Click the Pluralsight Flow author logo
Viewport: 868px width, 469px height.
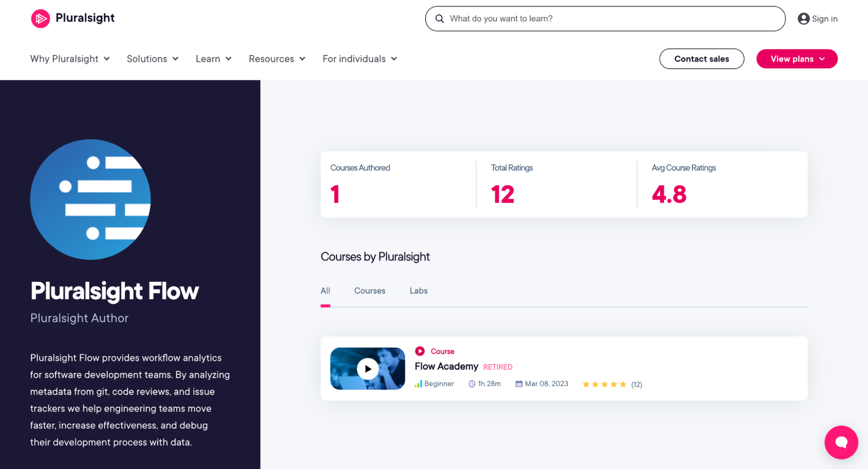click(90, 199)
